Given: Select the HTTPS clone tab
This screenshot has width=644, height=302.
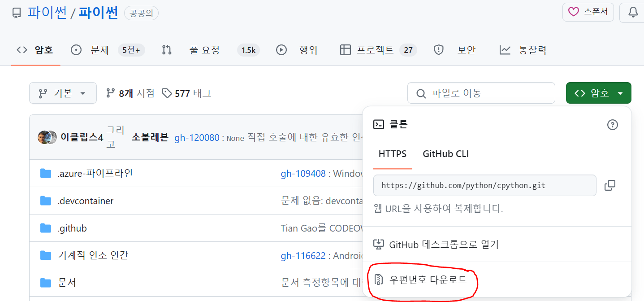Looking at the screenshot, I should click(x=393, y=154).
